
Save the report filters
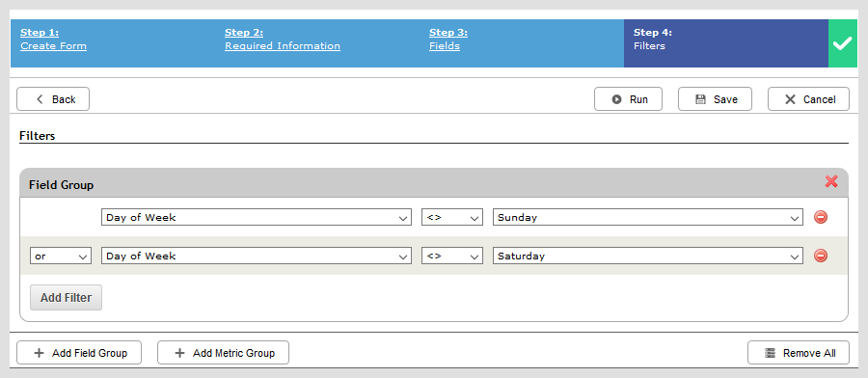[715, 99]
